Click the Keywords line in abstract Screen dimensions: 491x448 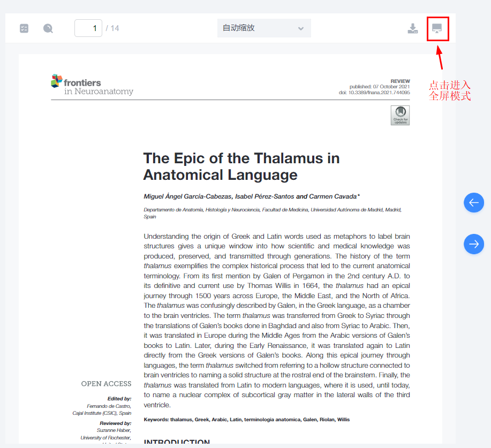[x=247, y=420]
